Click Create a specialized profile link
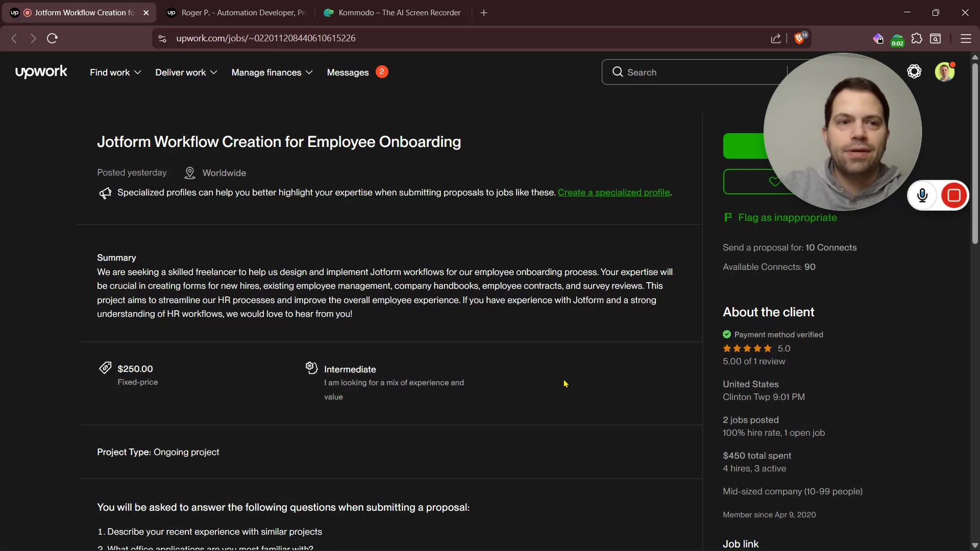Screen dimensions: 980x551 pyautogui.click(x=614, y=192)
